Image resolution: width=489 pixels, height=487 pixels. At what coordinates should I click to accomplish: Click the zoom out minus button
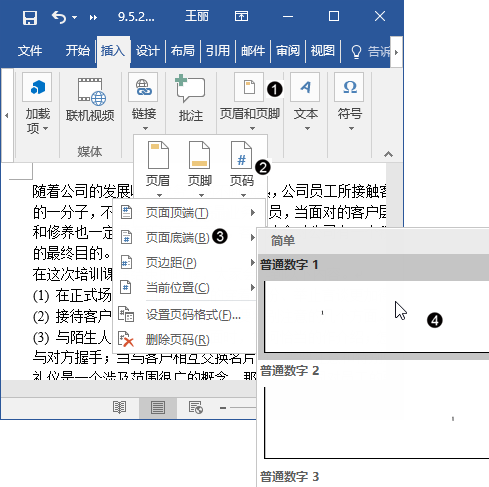point(223,408)
